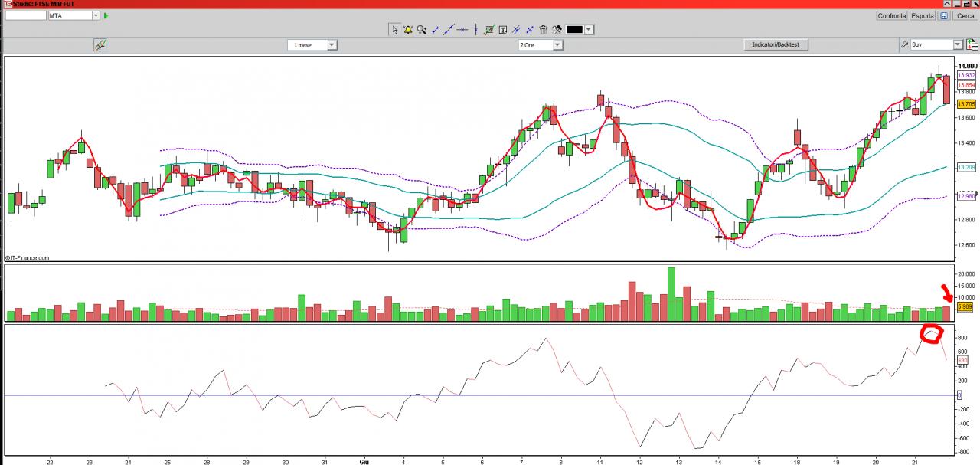Choose the vertical line drawing tool

coord(476,30)
